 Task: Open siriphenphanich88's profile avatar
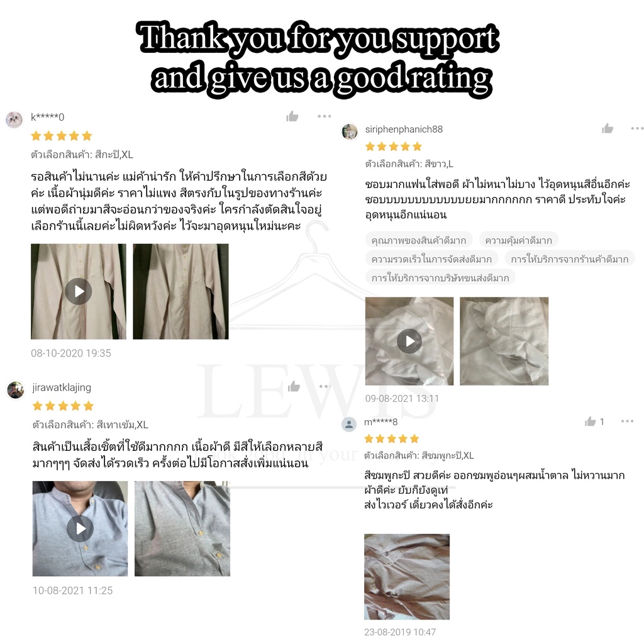[350, 131]
